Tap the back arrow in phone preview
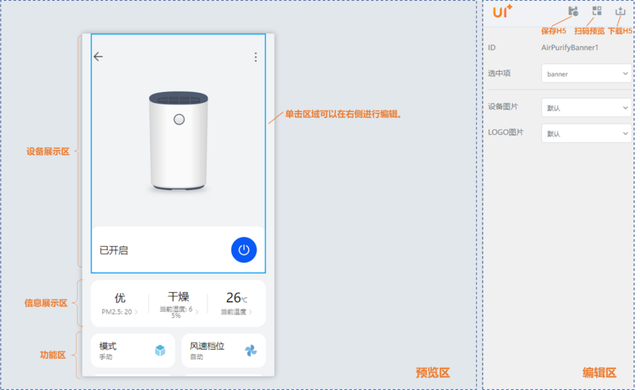Screen dimensions: 640x390 [x=98, y=57]
